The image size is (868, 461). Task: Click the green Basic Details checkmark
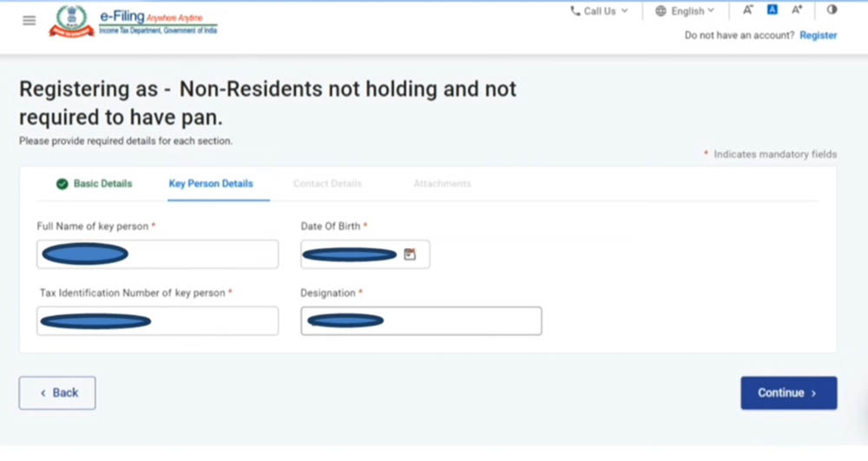[62, 184]
